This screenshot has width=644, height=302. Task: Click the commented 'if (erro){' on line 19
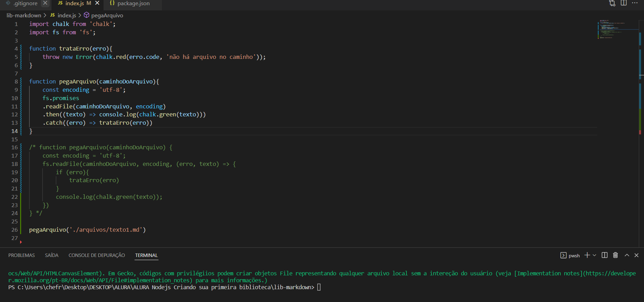pyautogui.click(x=72, y=172)
